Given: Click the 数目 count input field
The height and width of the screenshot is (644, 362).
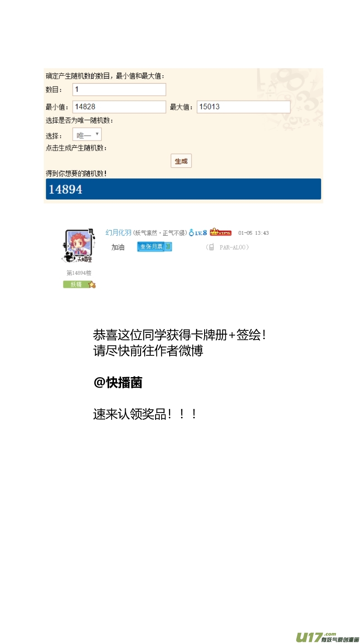Looking at the screenshot, I should (x=119, y=89).
